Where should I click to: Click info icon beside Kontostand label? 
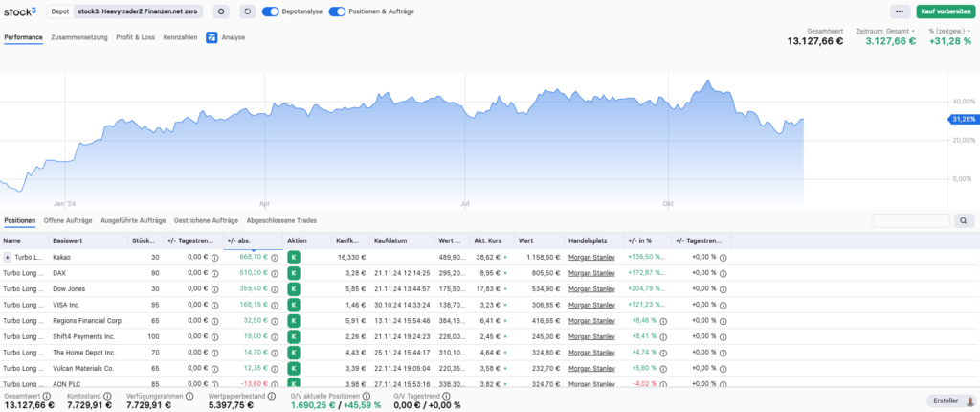107,397
